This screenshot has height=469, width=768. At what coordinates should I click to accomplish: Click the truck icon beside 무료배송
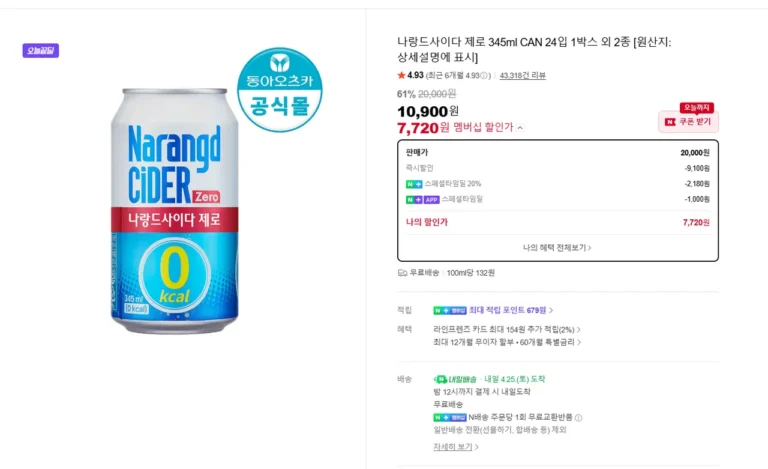(x=402, y=272)
